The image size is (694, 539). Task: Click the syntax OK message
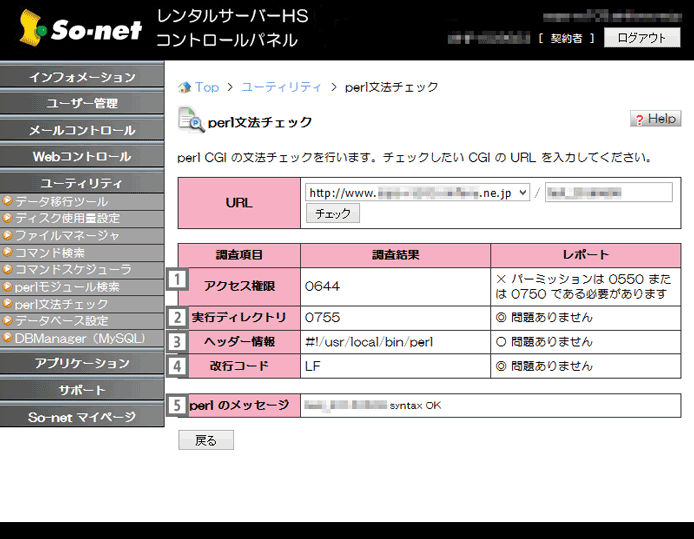(x=415, y=405)
